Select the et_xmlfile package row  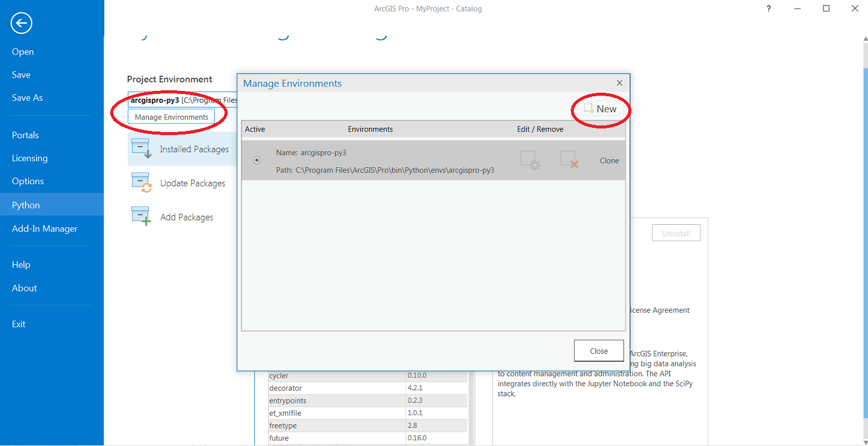click(368, 413)
